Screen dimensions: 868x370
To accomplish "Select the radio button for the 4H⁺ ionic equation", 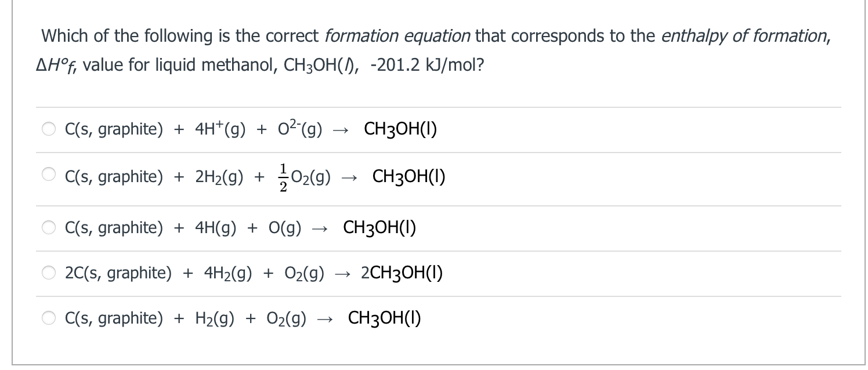I will point(49,129).
